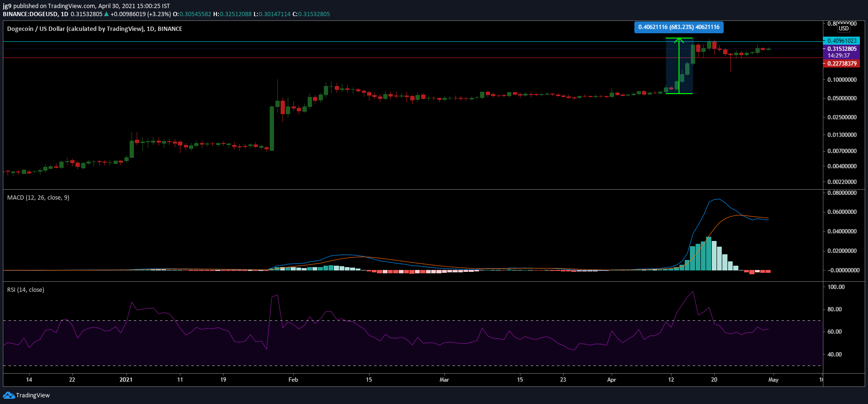Click the RSI (14, close) indicator label
Viewport: 868px width, 404px height.
(x=26, y=289)
